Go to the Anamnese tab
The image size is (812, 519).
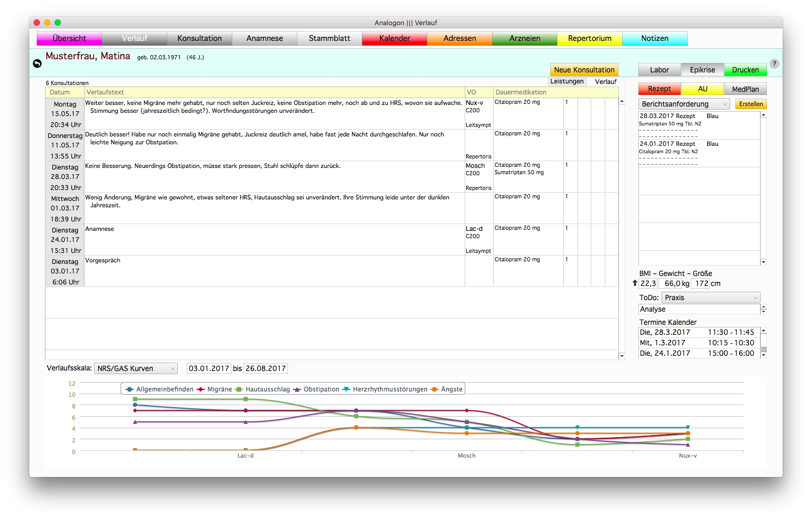(264, 38)
